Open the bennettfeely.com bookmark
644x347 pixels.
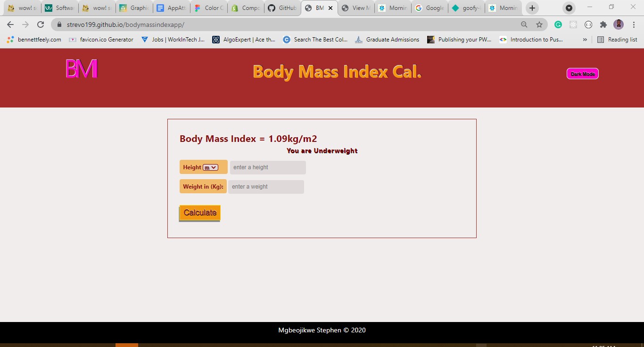(x=34, y=40)
